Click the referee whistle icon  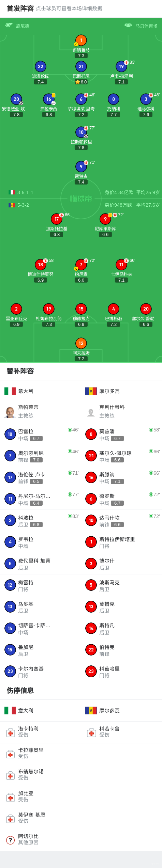(9, 25)
